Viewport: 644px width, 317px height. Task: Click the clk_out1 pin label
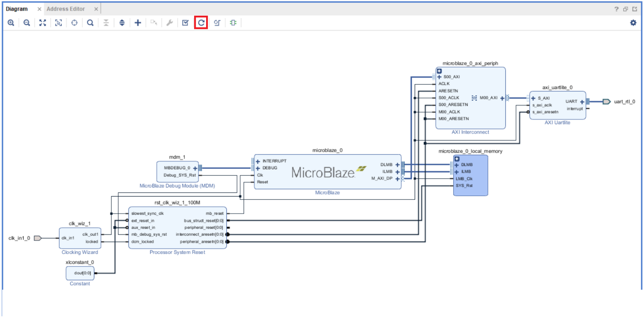91,234
